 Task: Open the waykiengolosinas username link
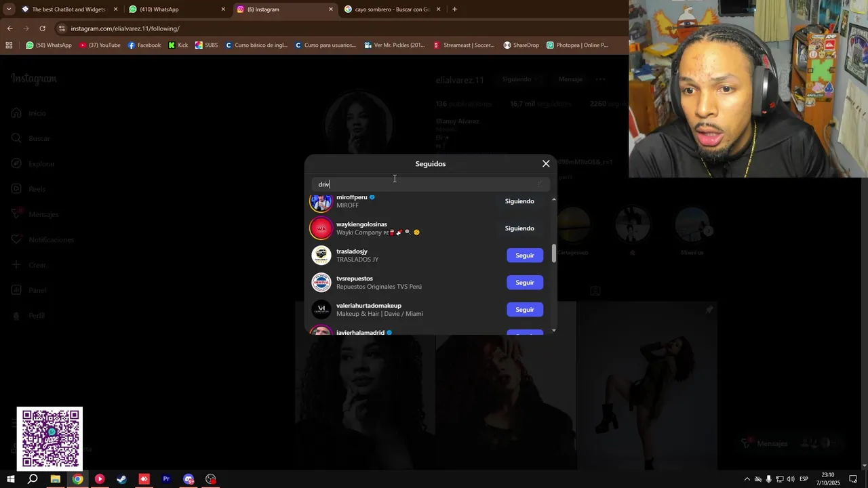click(x=361, y=224)
